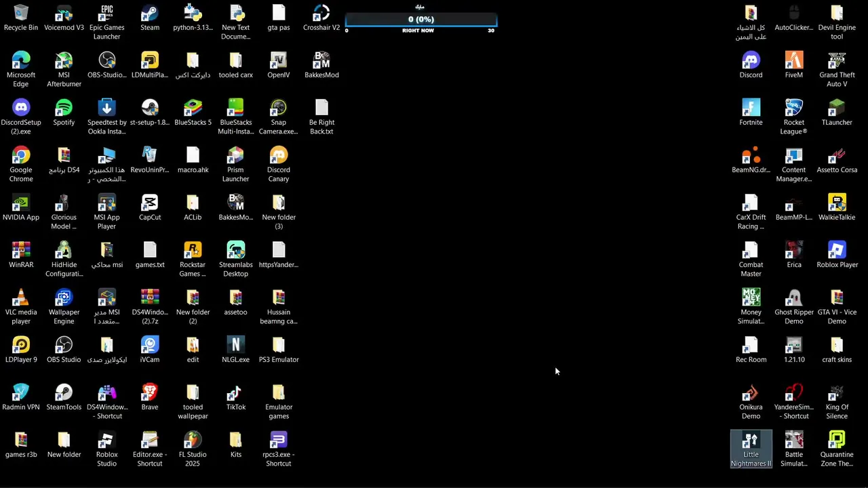
Task: Select the SteamTools icon
Action: click(x=64, y=398)
